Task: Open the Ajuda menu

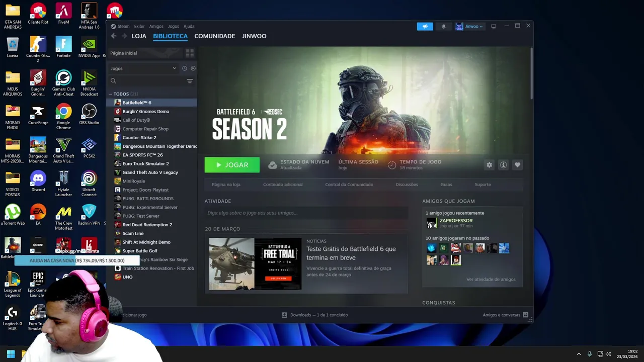Action: coord(189,26)
